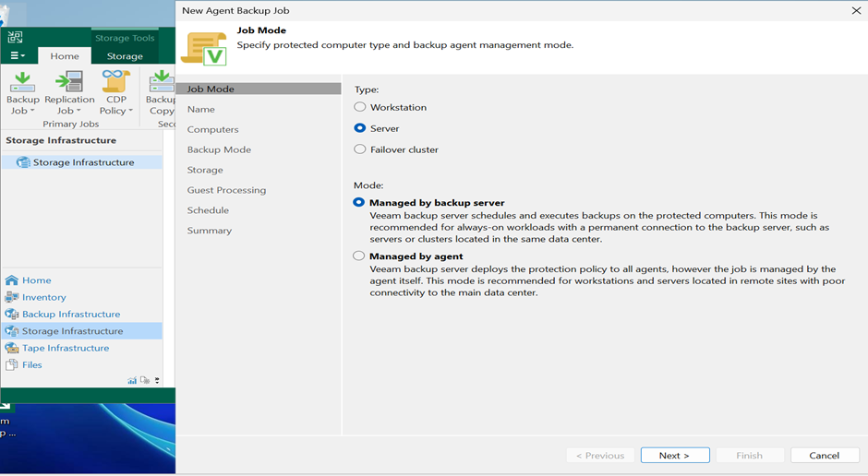The width and height of the screenshot is (868, 476).
Task: Switch to the Storage ribbon tab
Action: [x=125, y=56]
